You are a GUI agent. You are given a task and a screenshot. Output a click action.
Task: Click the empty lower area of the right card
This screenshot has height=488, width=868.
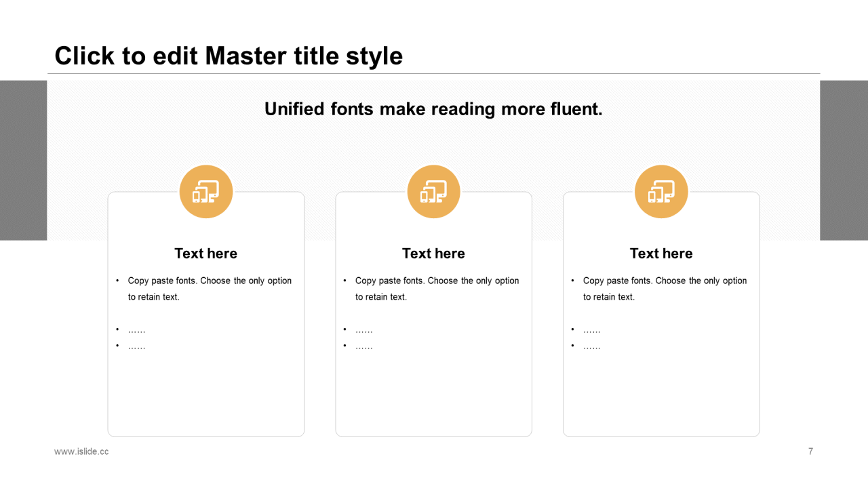pyautogui.click(x=661, y=393)
